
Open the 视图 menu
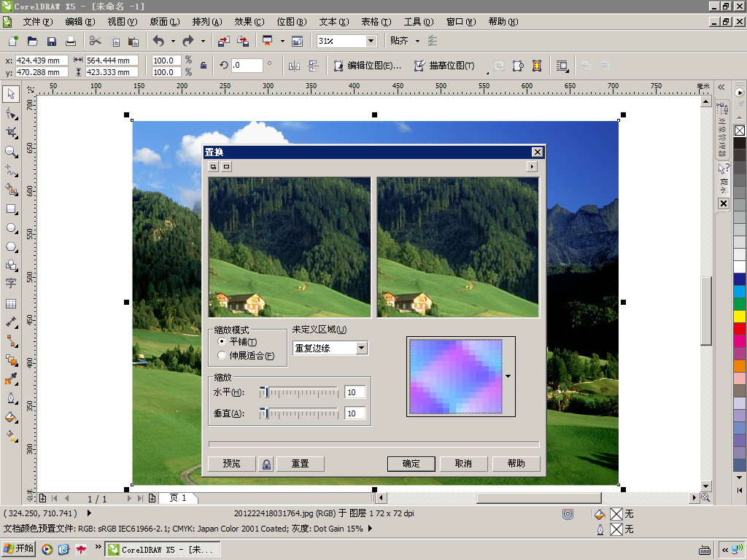tap(123, 22)
